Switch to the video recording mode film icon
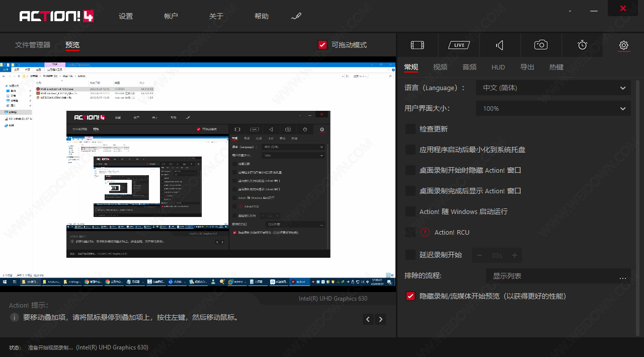The height and width of the screenshot is (357, 644). pos(418,45)
